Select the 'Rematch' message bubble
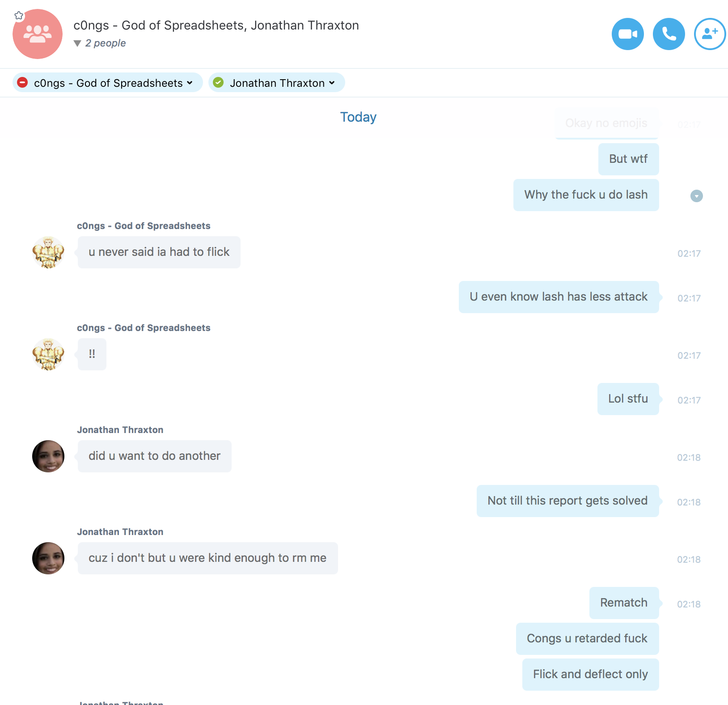The width and height of the screenshot is (728, 705). [x=624, y=603]
